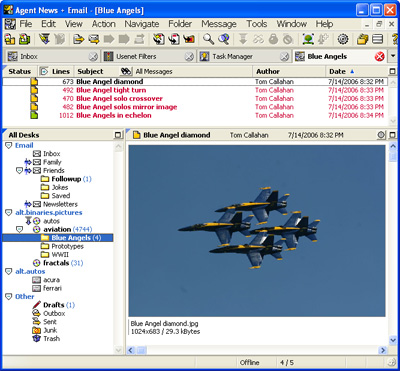This screenshot has width=400, height=371.
Task: Click the first yellow folders toolbar icon
Action: coord(10,39)
